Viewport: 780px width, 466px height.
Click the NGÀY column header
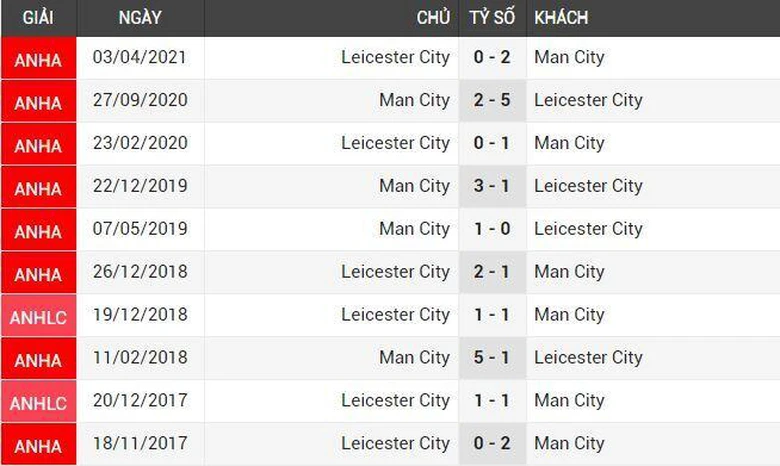pos(140,18)
